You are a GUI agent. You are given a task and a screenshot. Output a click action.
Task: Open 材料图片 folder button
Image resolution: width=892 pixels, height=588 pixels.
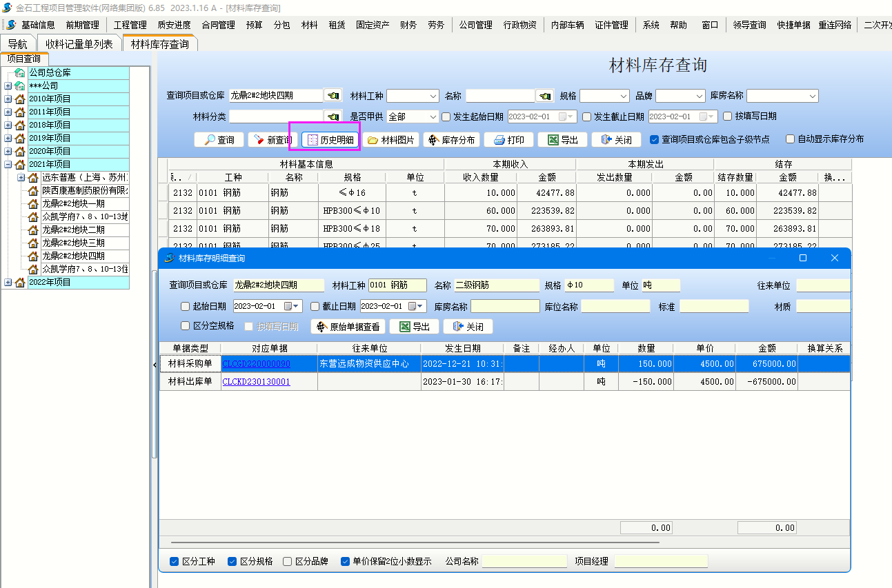coord(390,140)
